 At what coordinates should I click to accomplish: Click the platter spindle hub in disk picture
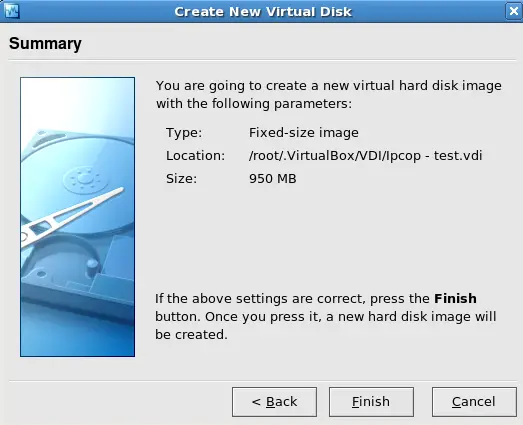click(86, 179)
